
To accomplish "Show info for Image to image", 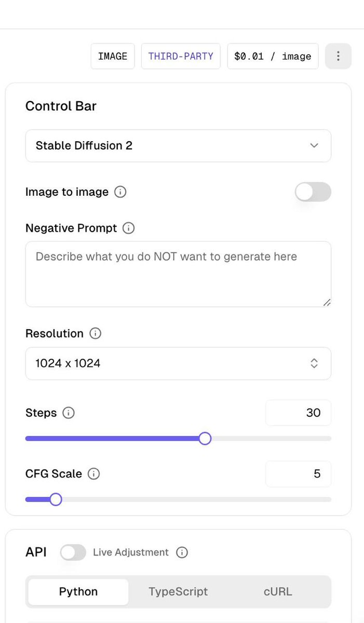I will click(120, 192).
